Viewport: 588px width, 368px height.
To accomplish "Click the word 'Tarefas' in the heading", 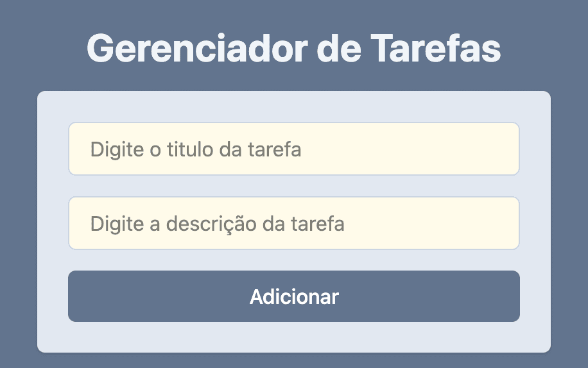I will coord(436,49).
